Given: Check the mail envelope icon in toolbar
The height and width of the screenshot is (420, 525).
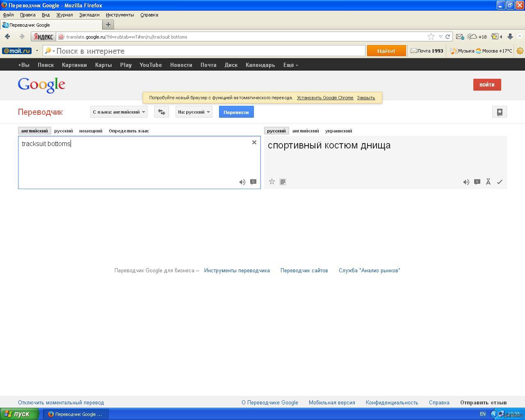Looking at the screenshot, I should point(460,37).
